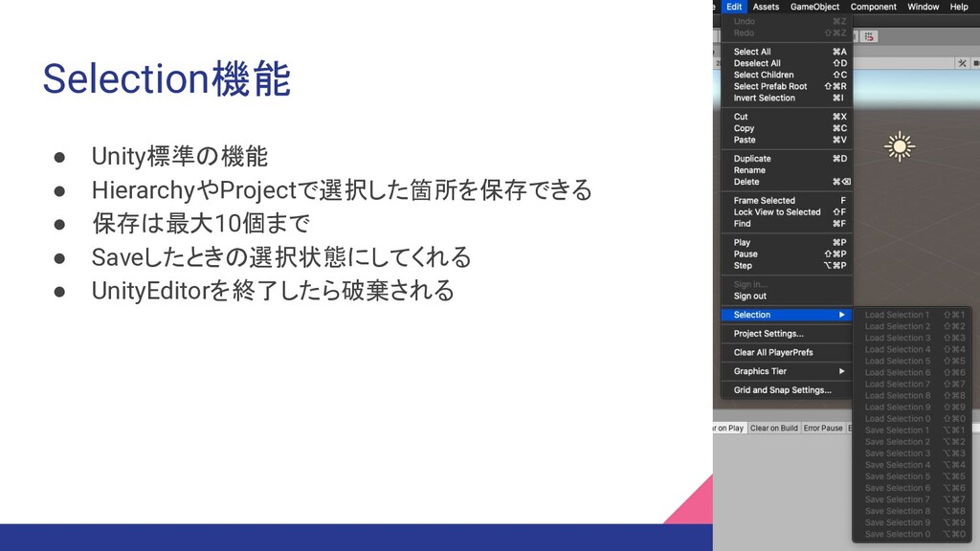
Task: Click Load Selection 0 submenu item
Action: click(914, 419)
